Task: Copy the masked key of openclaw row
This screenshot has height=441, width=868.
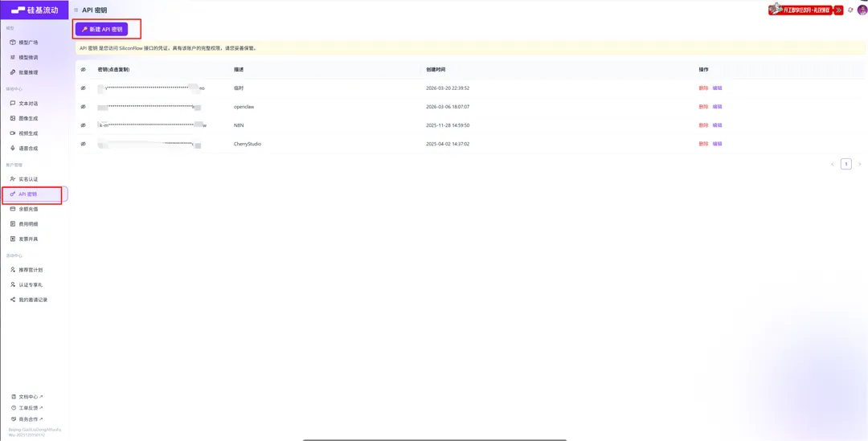Action: (x=149, y=106)
